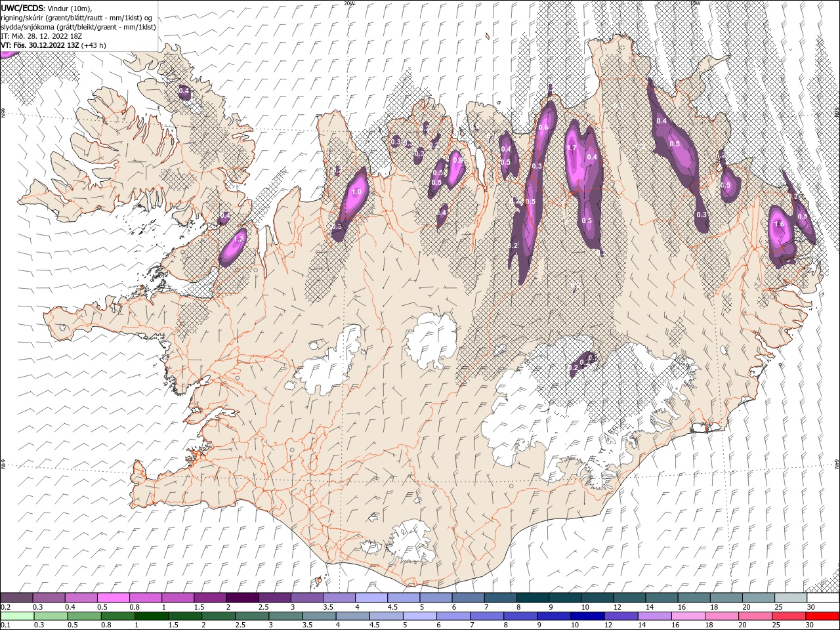Click the '(+43 h)' forecast offset text
Image resolution: width=840 pixels, height=630 pixels.
point(94,45)
